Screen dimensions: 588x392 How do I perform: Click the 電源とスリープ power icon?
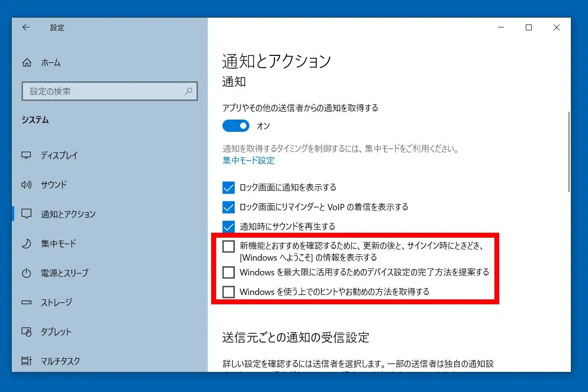26,273
